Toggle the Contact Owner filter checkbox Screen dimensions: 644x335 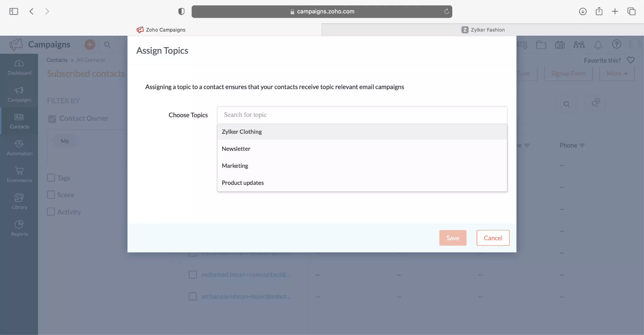52,119
